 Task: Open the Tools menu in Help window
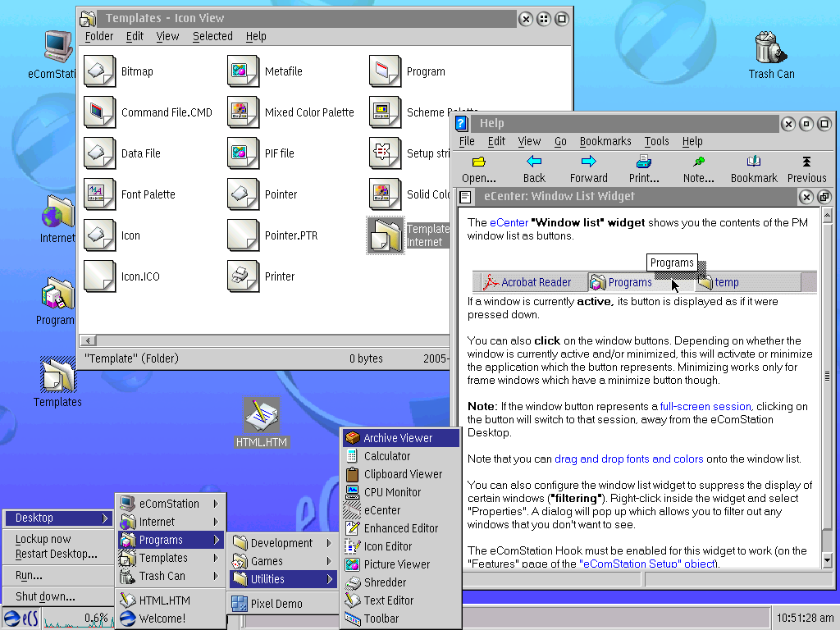click(657, 141)
